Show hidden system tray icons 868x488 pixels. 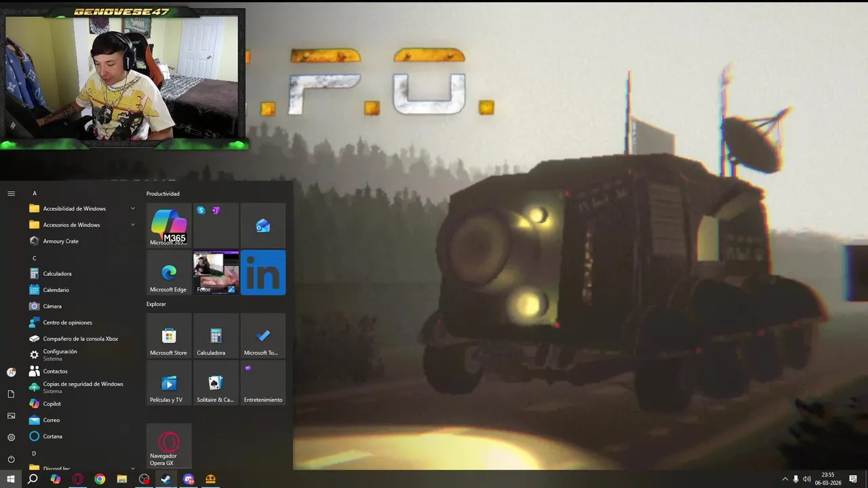tap(785, 479)
